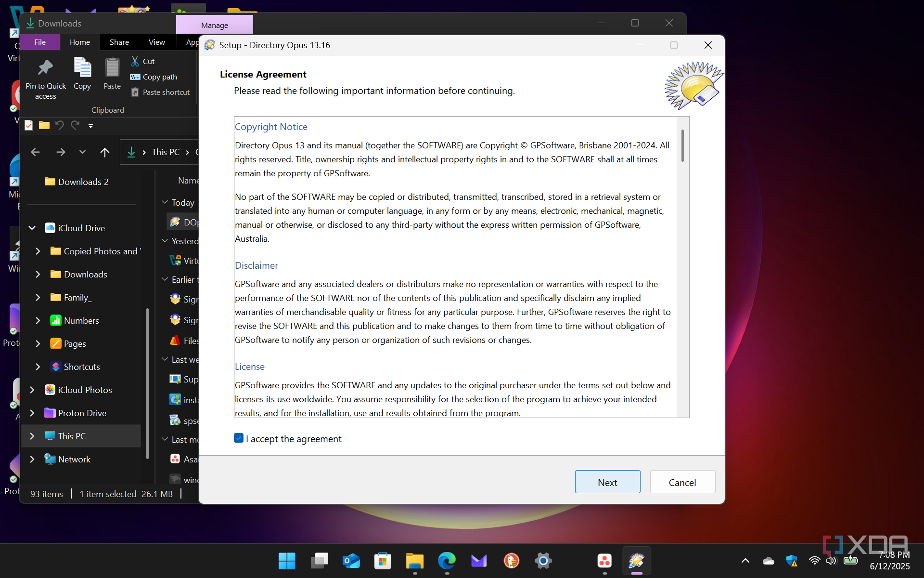Click the license text scrollbar
This screenshot has width=924, height=578.
(x=682, y=146)
